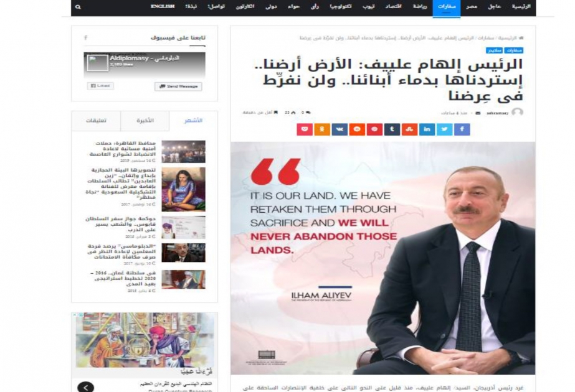Click the blue سلايدر category tag

494,50
